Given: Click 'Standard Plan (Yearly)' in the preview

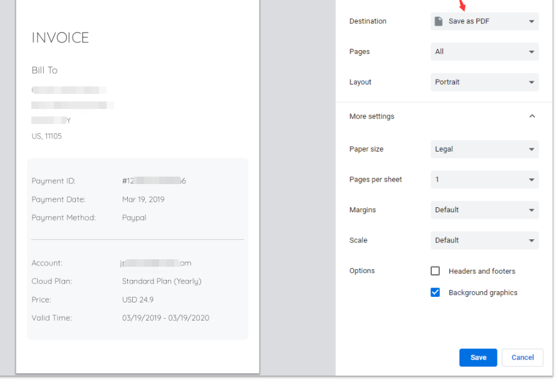Looking at the screenshot, I should click(162, 281).
